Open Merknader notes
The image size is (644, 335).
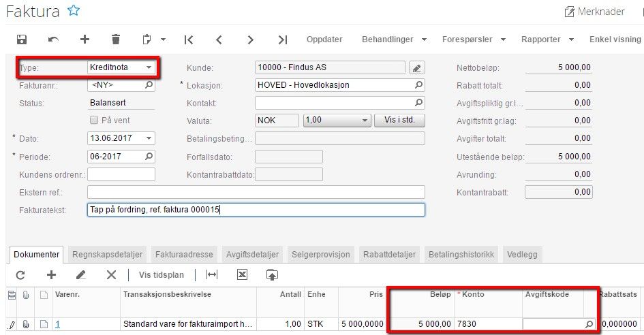pos(594,12)
